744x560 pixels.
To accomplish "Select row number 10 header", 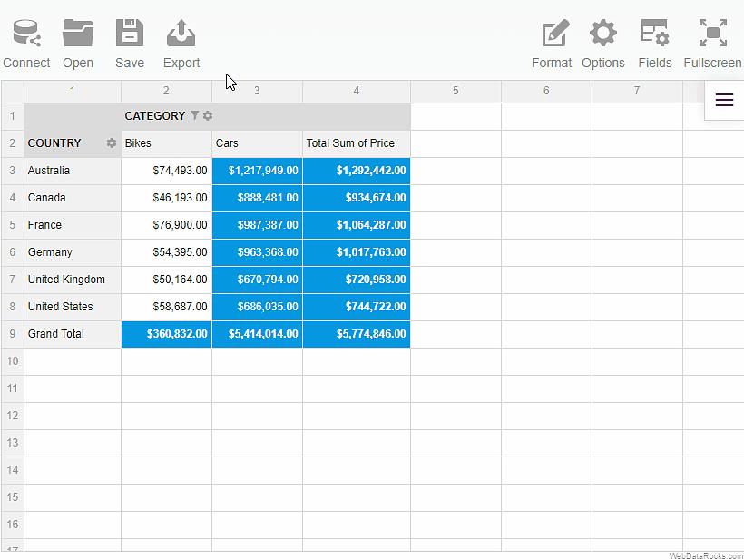I will pos(13,361).
